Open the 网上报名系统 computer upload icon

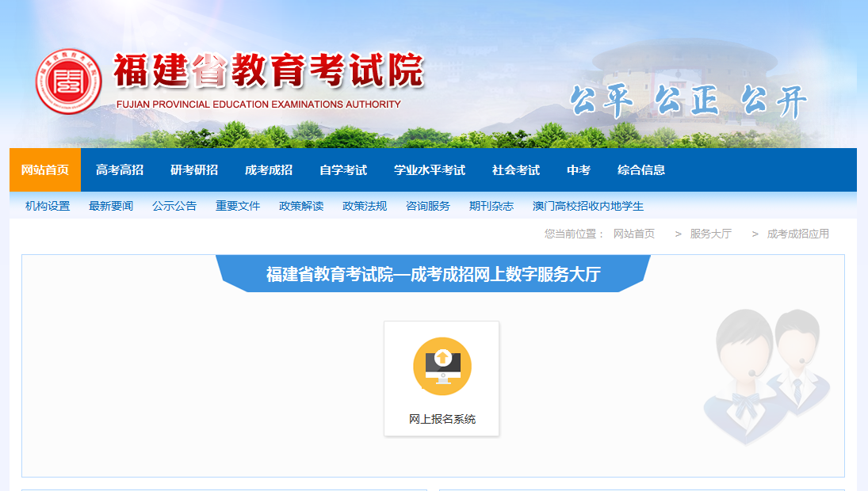(x=442, y=366)
